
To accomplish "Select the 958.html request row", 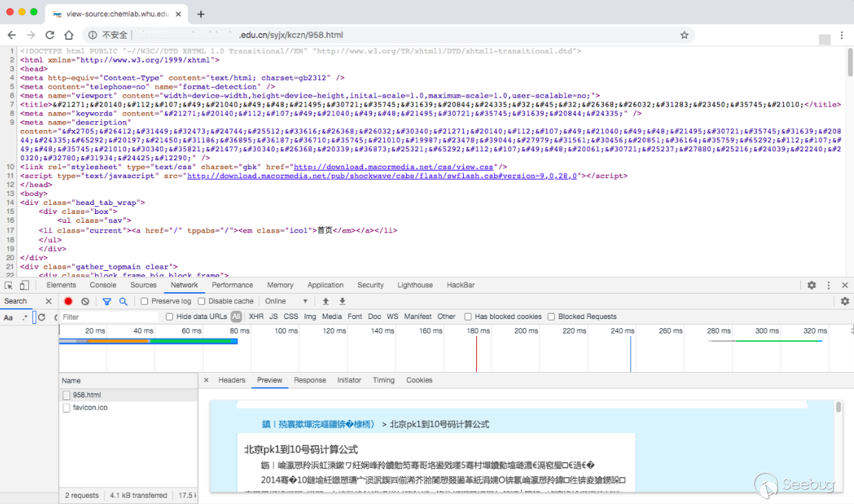I will (x=128, y=395).
